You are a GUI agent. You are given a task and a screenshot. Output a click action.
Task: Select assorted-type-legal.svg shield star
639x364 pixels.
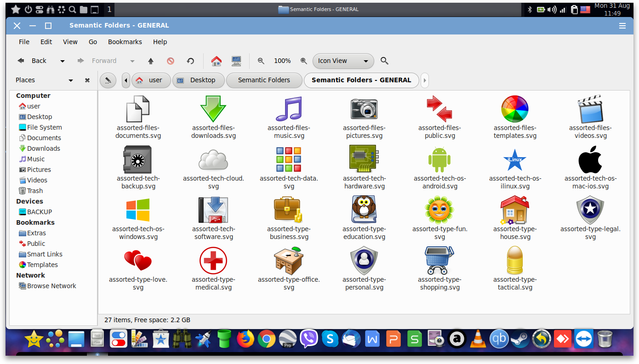(590, 210)
